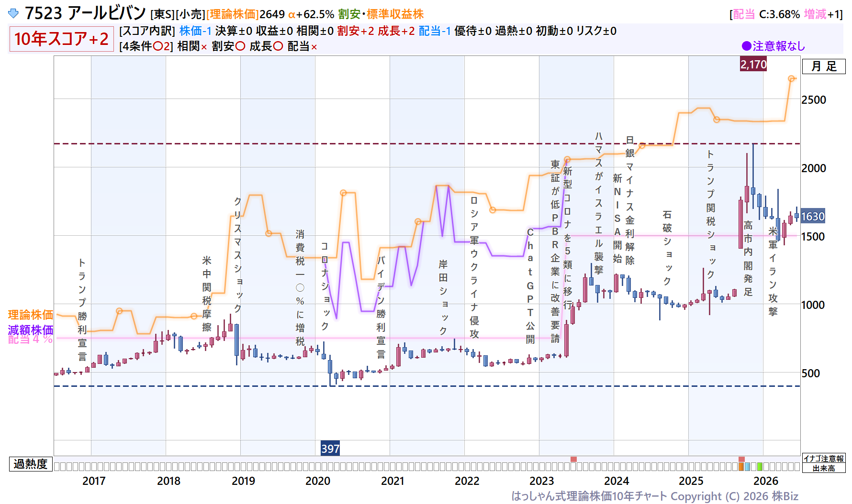The height and width of the screenshot is (504, 852).
Task: Click the 標準収益株 classification label
Action: point(395,14)
